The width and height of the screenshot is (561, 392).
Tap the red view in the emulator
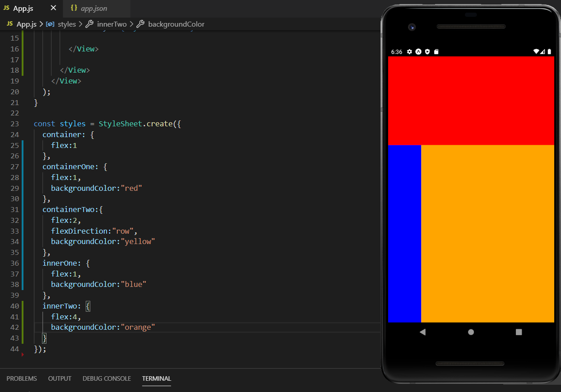(471, 101)
